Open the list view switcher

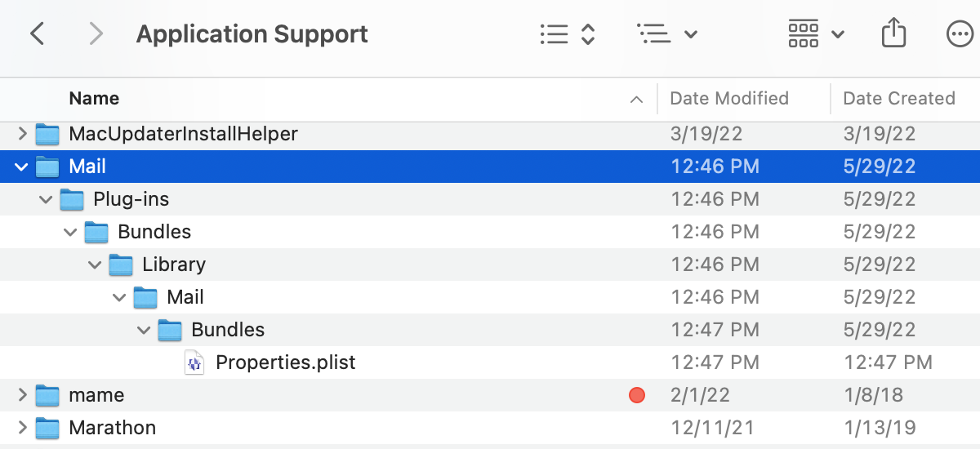pos(567,34)
